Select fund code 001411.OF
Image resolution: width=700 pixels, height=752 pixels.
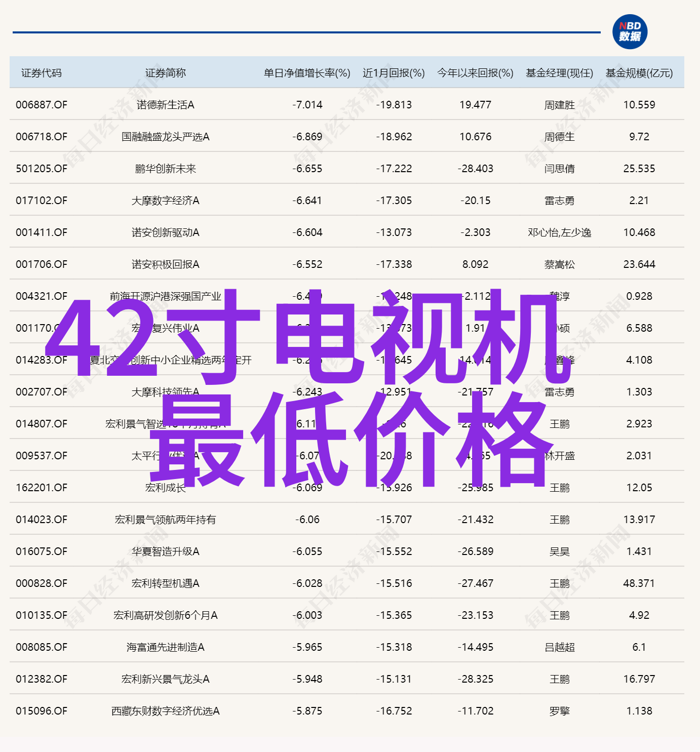42,232
